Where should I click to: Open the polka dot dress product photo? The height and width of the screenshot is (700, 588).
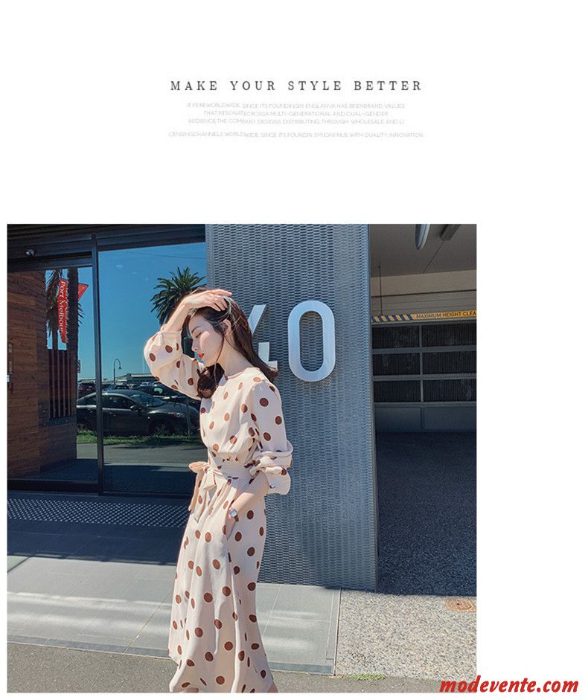coord(242,459)
